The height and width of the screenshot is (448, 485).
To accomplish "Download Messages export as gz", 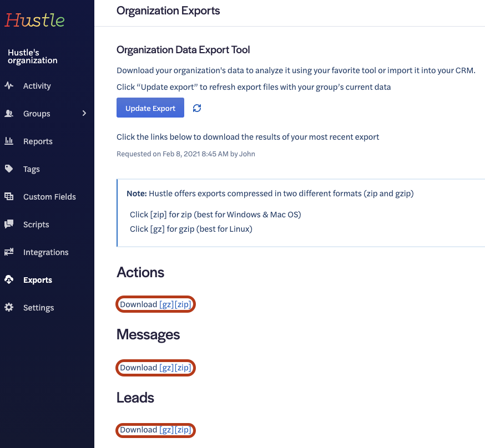I will (x=166, y=368).
